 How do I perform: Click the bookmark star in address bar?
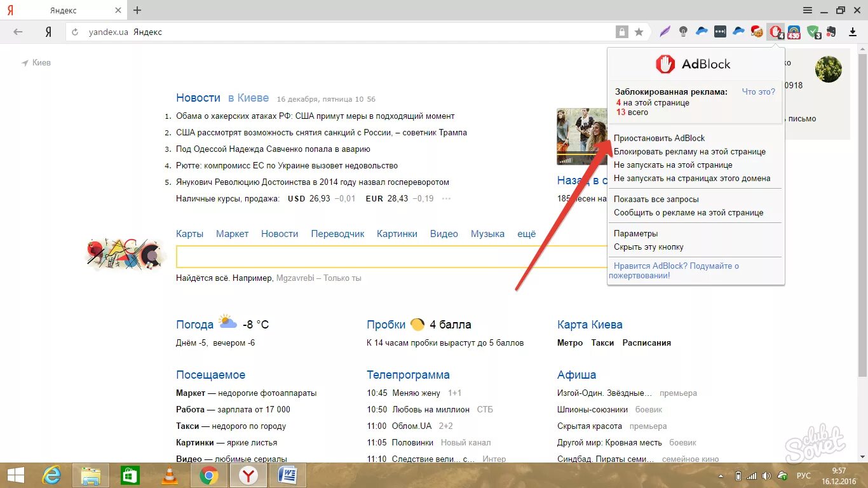point(639,32)
